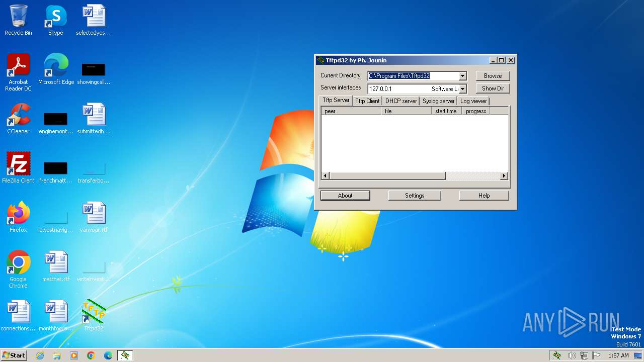
Task: Click the network tray icon
Action: [584, 355]
